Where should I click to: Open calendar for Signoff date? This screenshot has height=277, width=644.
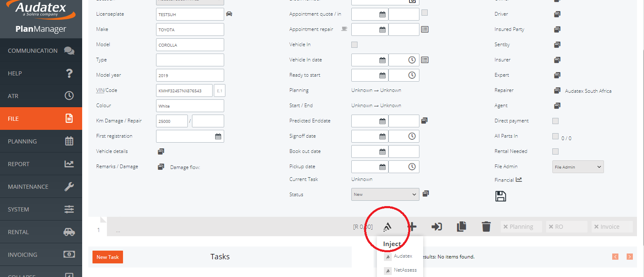coord(382,136)
